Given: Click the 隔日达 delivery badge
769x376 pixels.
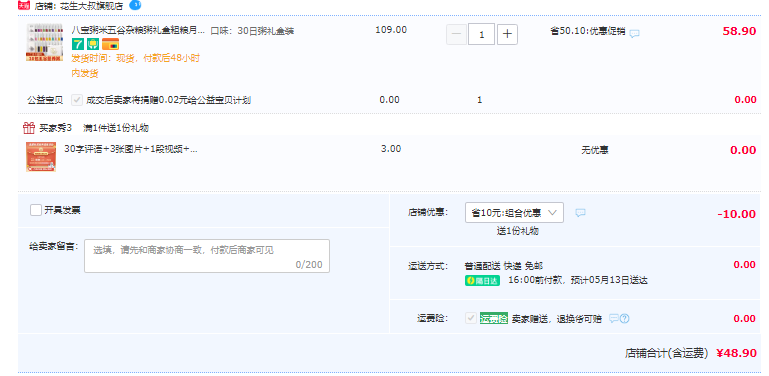Looking at the screenshot, I should pos(482,280).
